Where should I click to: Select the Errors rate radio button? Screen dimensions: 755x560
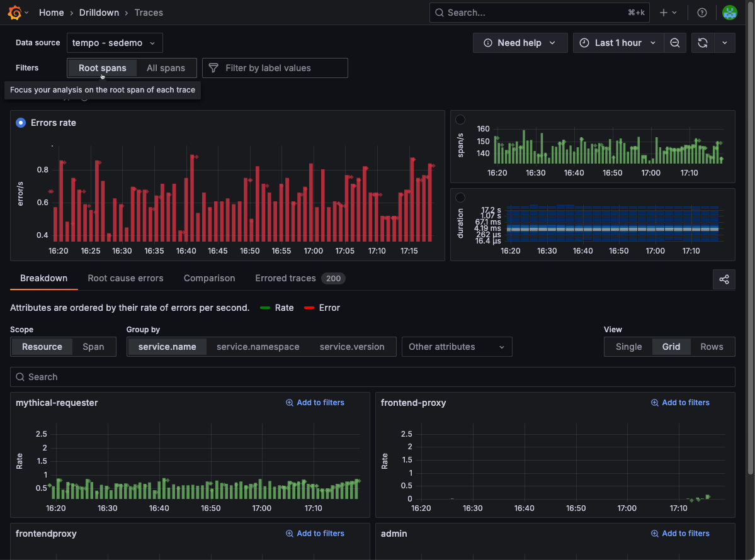click(x=21, y=123)
